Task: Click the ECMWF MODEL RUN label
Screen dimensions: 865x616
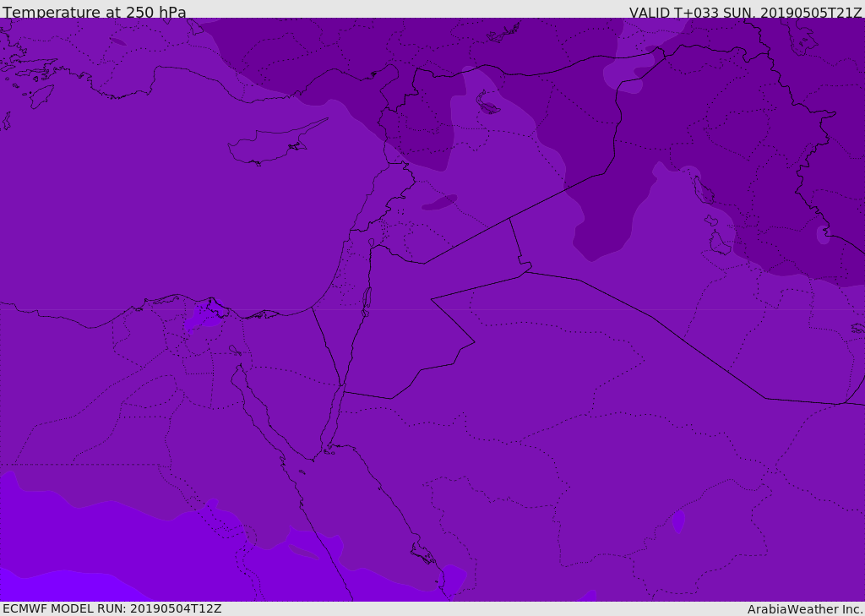Action: pos(112,608)
